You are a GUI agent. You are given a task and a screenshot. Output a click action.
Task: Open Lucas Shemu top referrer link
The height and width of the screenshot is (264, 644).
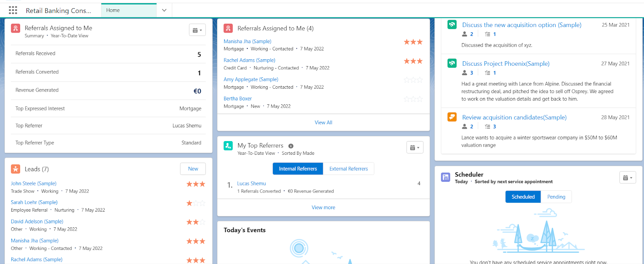(252, 183)
